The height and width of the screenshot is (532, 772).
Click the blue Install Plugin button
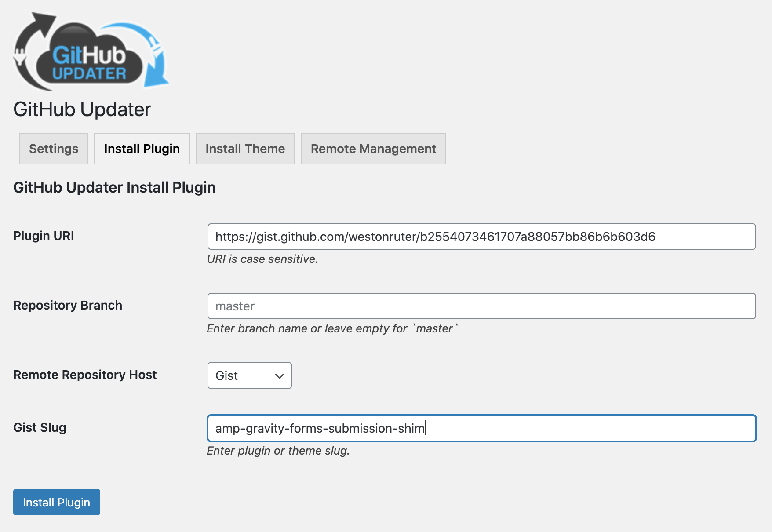click(x=57, y=502)
